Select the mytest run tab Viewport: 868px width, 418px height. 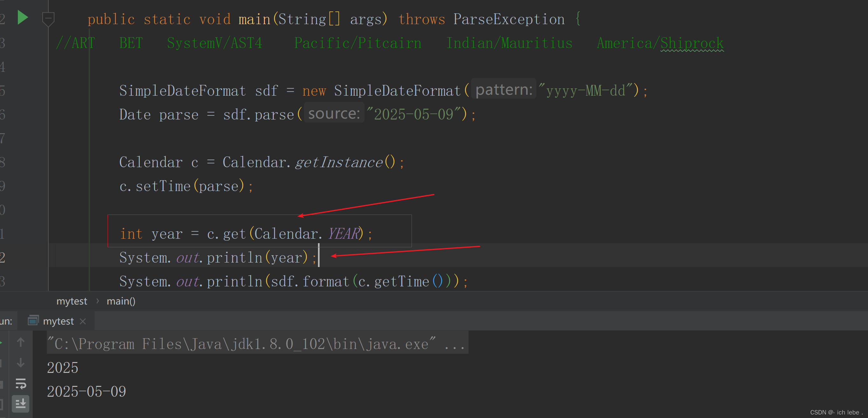click(58, 321)
